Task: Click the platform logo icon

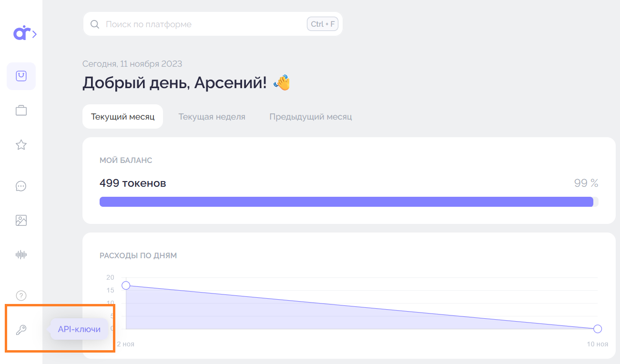Action: [x=21, y=33]
